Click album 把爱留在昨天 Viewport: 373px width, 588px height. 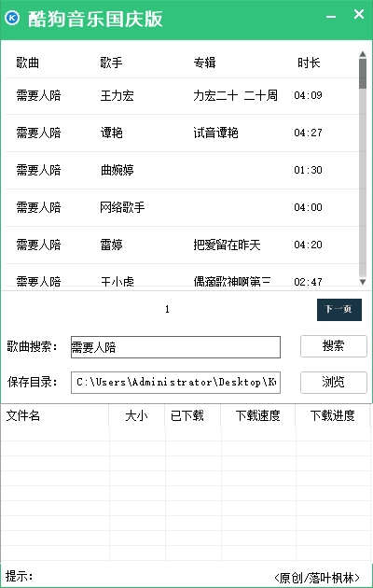pos(227,245)
